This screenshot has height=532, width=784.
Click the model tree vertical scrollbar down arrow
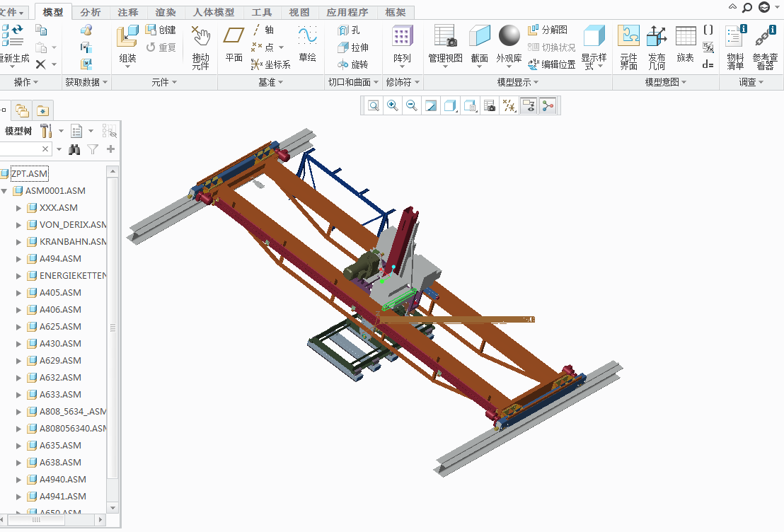point(113,508)
